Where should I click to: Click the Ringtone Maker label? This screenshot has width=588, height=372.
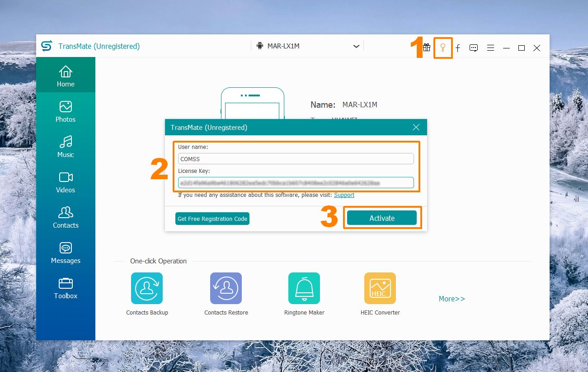click(304, 313)
